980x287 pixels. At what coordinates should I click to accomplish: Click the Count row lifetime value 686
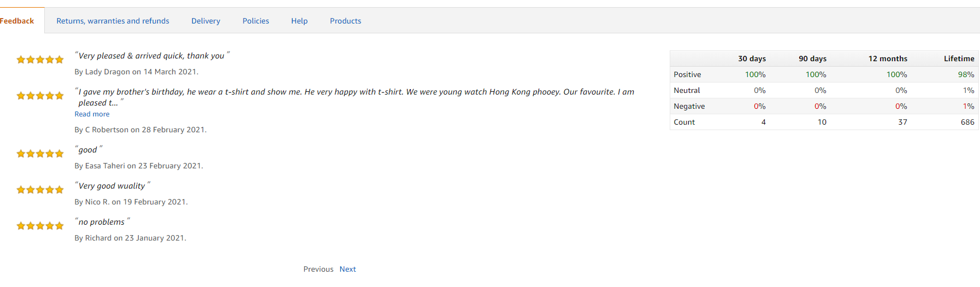[x=967, y=122]
